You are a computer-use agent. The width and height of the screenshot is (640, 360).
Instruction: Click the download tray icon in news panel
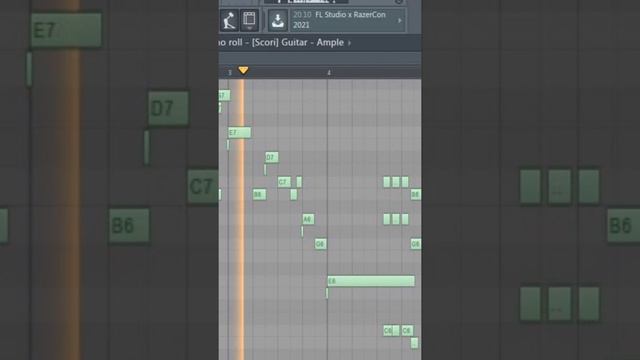point(278,20)
